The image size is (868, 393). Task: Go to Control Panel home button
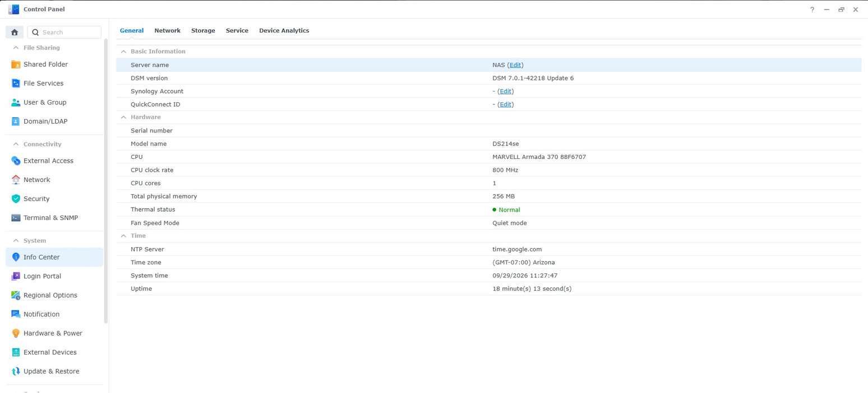pos(15,33)
